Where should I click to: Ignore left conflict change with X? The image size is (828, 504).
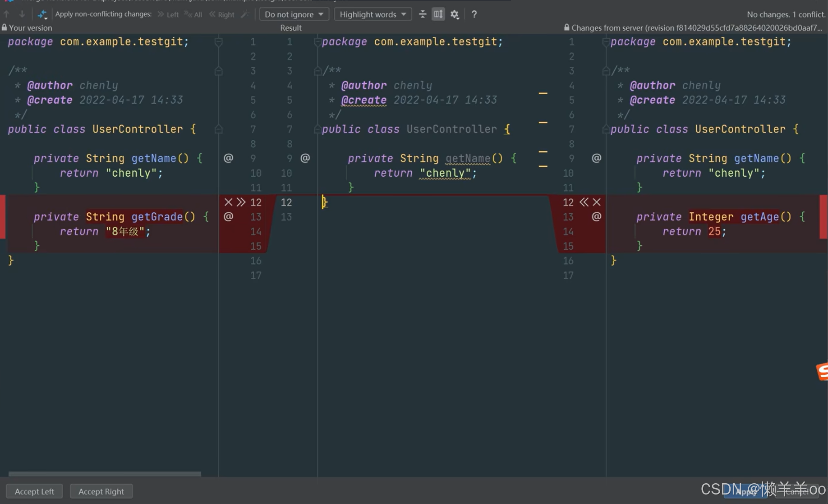(x=228, y=202)
